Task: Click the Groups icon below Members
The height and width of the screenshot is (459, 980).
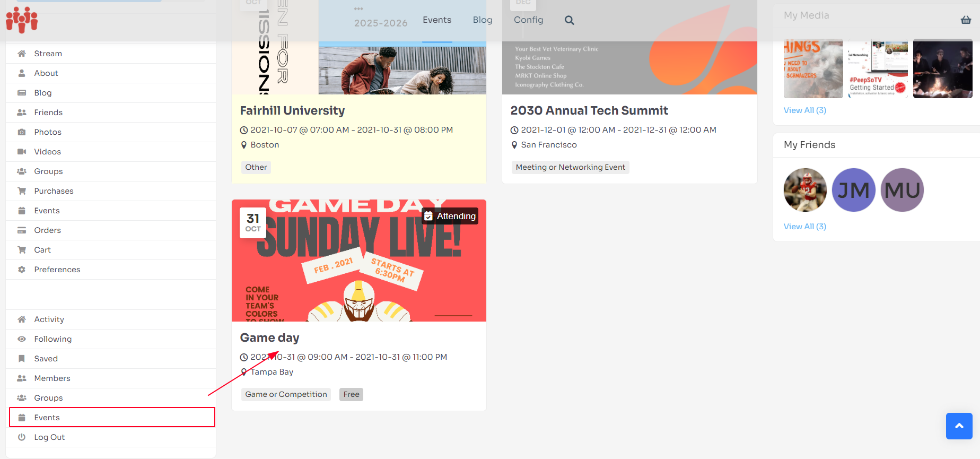Action: [22, 398]
